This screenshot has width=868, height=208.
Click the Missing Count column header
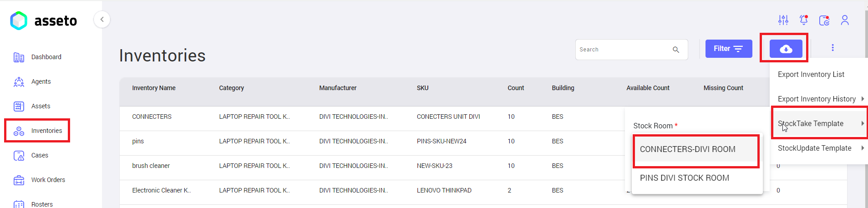723,88
